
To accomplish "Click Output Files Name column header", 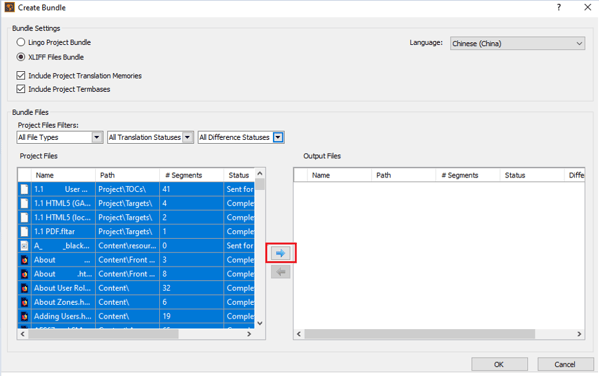I will 339,175.
